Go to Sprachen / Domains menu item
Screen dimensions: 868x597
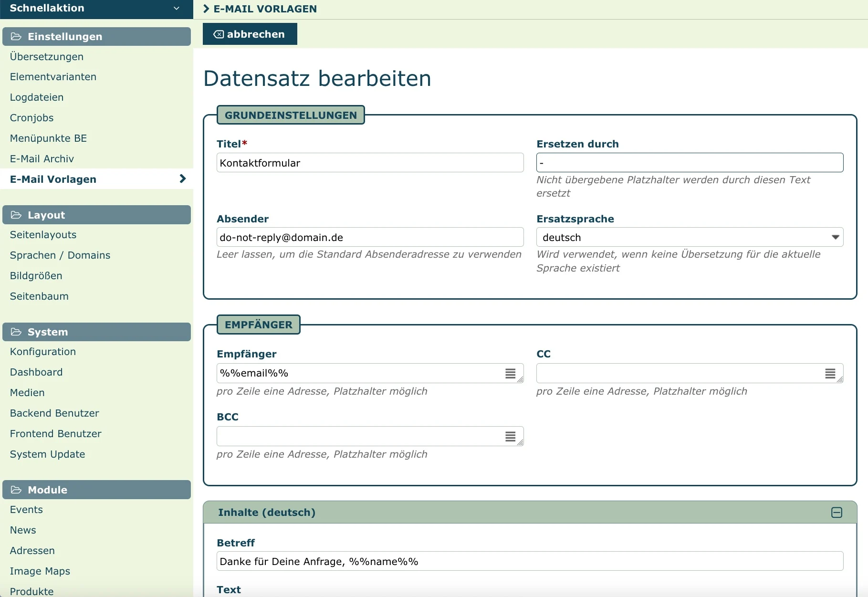60,255
